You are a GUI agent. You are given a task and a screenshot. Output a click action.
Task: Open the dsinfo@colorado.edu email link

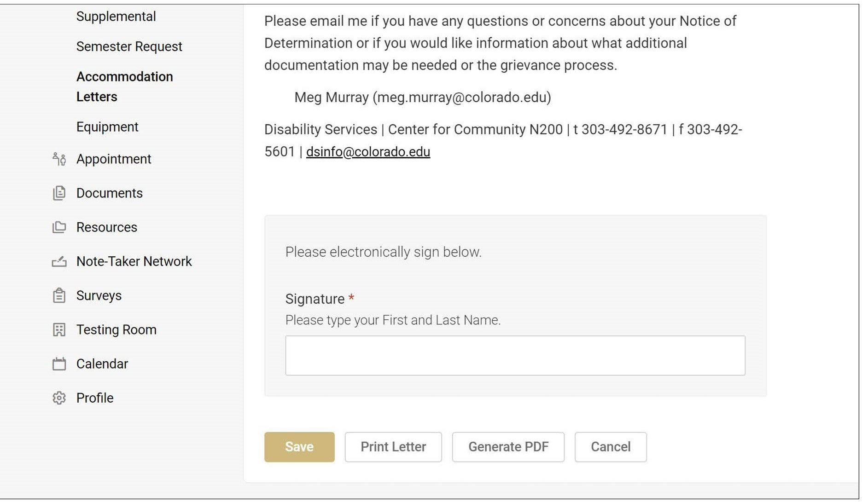click(368, 152)
